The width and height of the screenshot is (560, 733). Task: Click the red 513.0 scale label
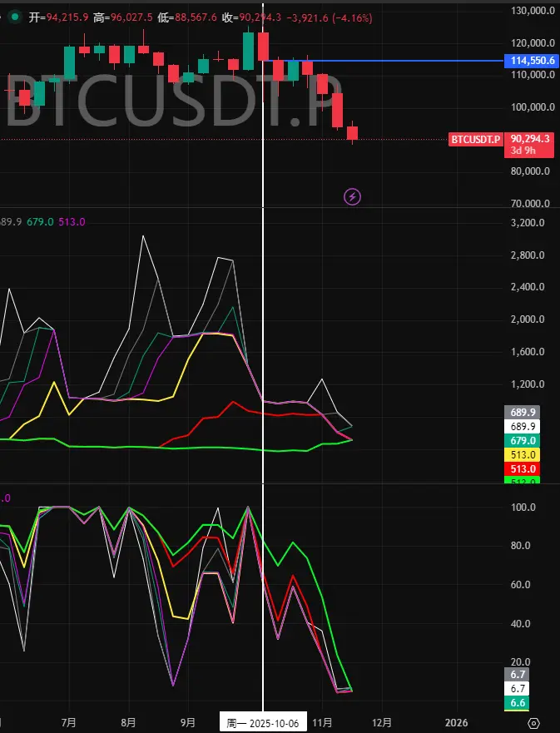523,469
